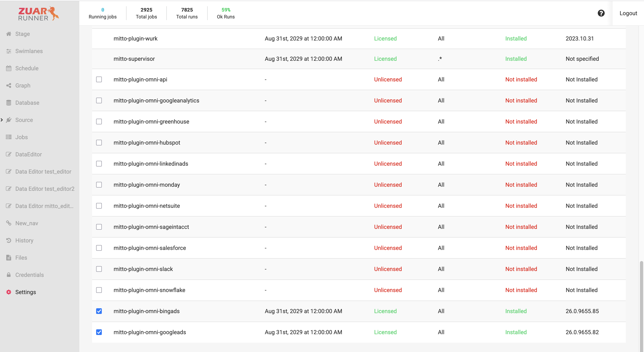644x352 pixels.
Task: Click the Ok Runs percentage stat
Action: point(226,13)
